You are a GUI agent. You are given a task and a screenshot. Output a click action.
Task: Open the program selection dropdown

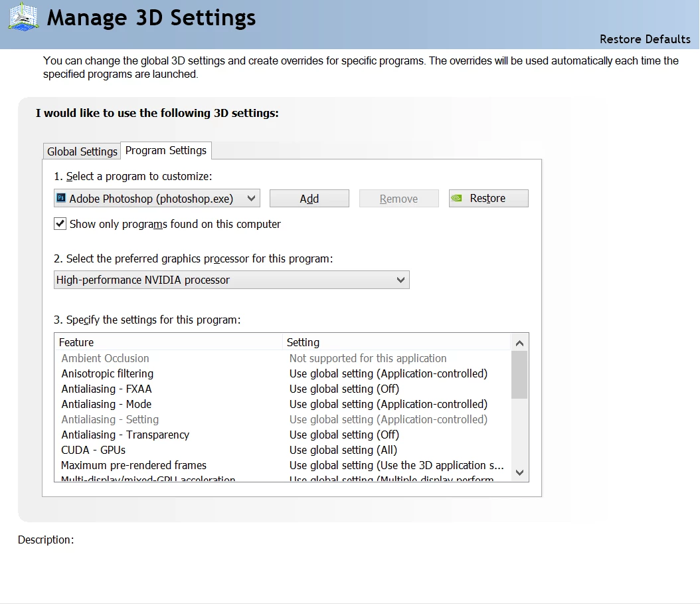(x=157, y=199)
